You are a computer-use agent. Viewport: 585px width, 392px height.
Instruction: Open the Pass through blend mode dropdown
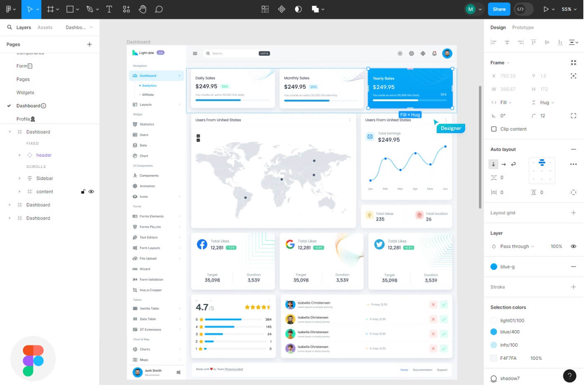[x=517, y=247]
